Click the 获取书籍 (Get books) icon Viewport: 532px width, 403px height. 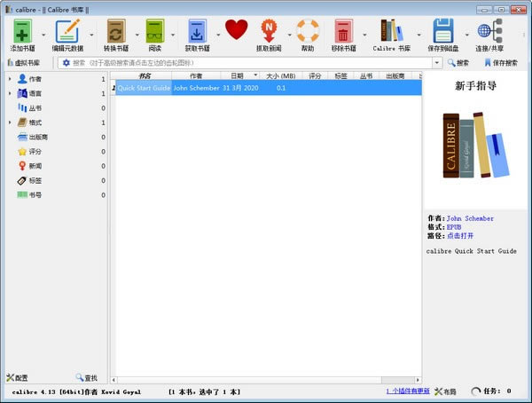coord(197,32)
